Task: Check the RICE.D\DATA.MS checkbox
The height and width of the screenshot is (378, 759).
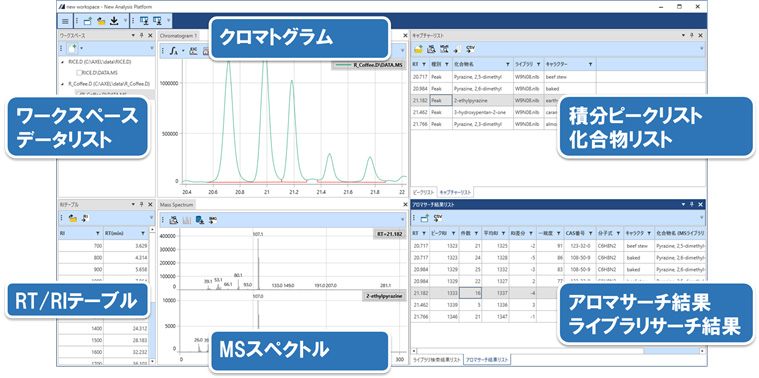Action: click(x=78, y=73)
